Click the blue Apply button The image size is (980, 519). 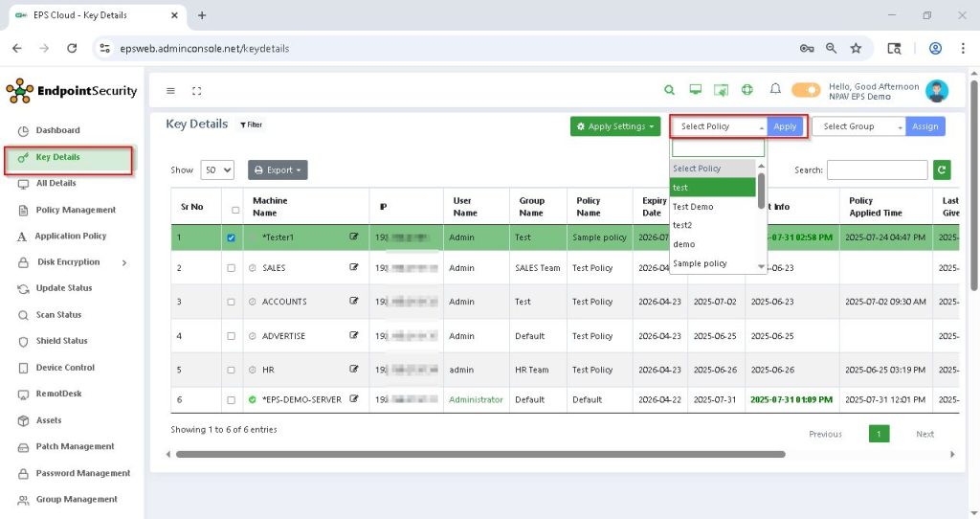pos(785,126)
